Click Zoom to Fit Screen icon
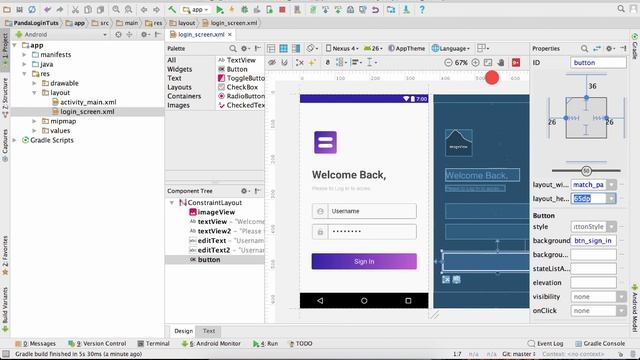Screen dimensions: 640x360 click(488, 62)
